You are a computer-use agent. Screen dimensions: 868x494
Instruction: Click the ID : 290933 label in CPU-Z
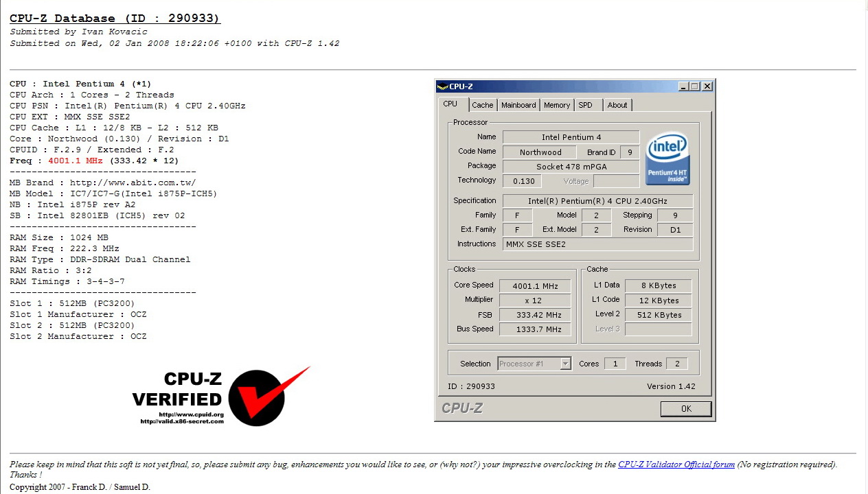click(x=471, y=386)
